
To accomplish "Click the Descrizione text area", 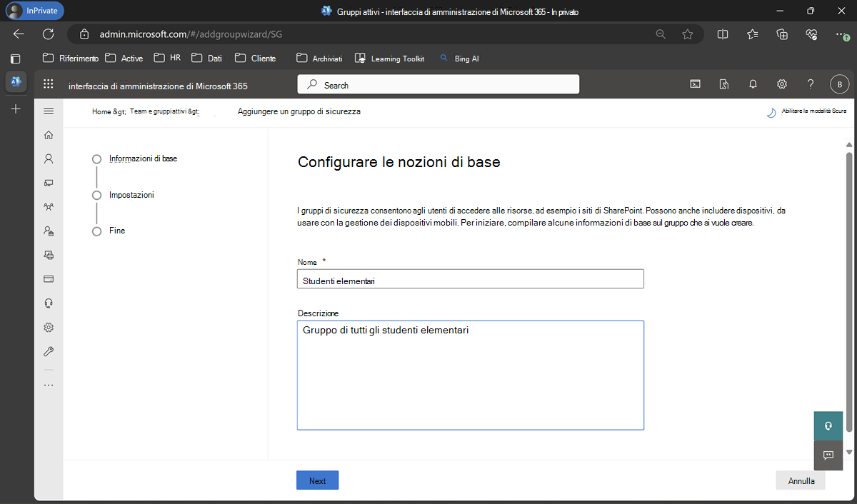I will 470,376.
